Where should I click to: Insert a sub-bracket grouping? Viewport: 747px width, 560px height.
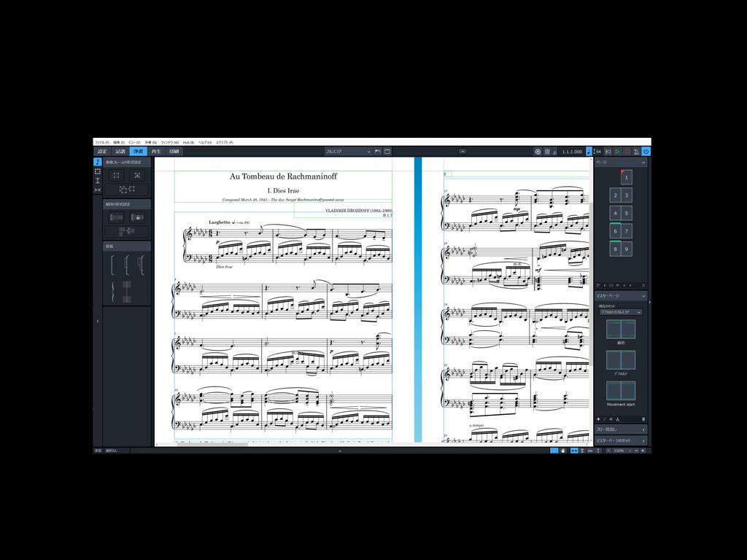point(127,265)
